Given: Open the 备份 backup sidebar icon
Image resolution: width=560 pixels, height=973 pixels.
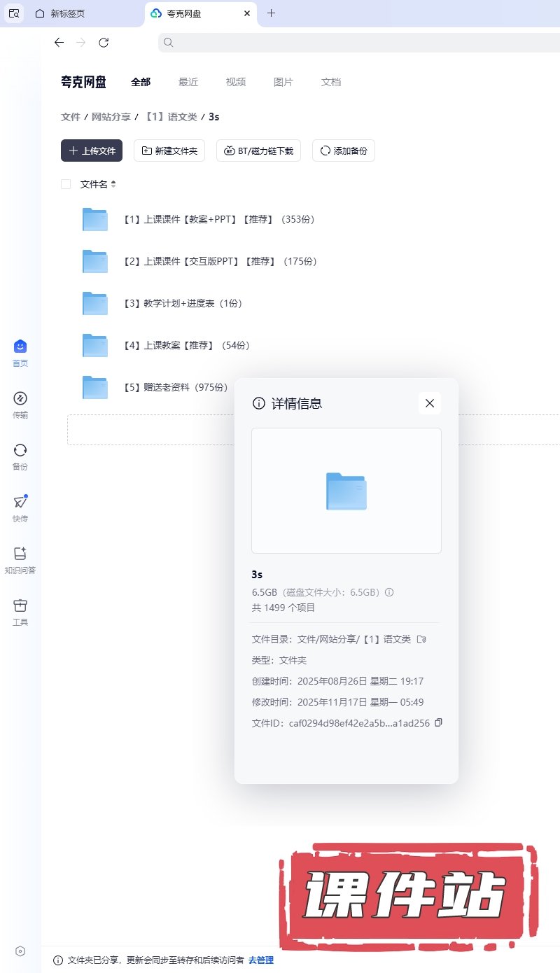Looking at the screenshot, I should tap(20, 451).
